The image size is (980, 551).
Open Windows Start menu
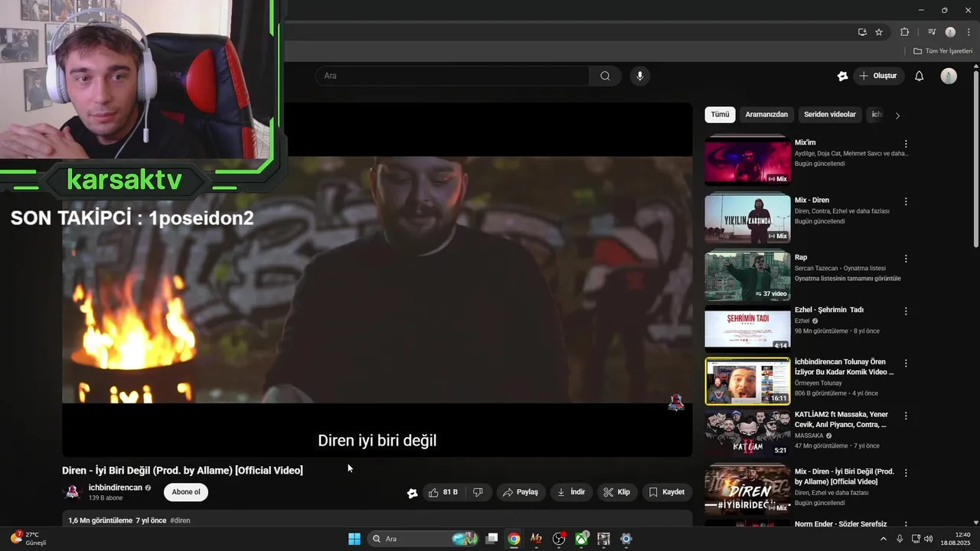click(354, 539)
